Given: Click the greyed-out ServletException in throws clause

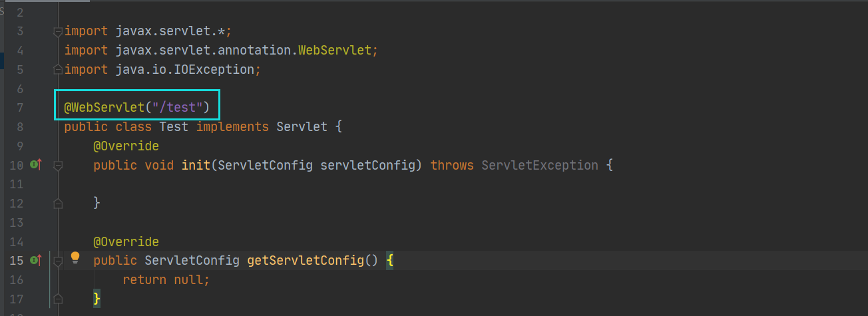Looking at the screenshot, I should (x=539, y=165).
